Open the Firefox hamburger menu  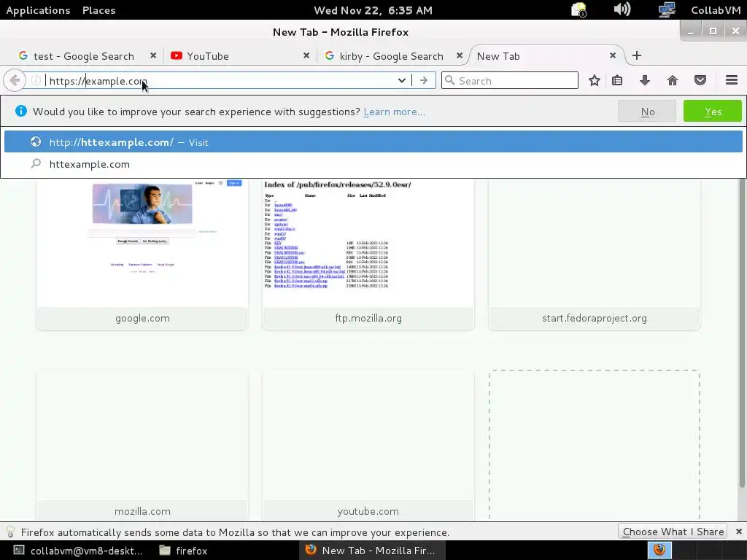point(732,80)
